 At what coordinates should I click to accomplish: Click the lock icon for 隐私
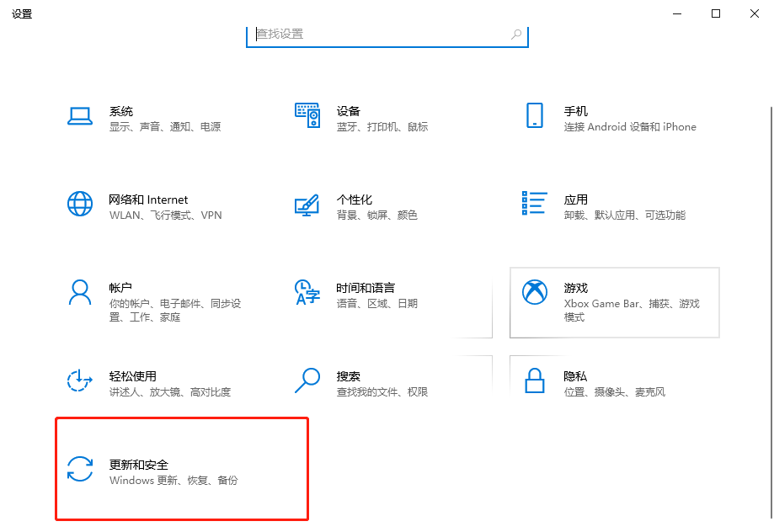pos(534,380)
